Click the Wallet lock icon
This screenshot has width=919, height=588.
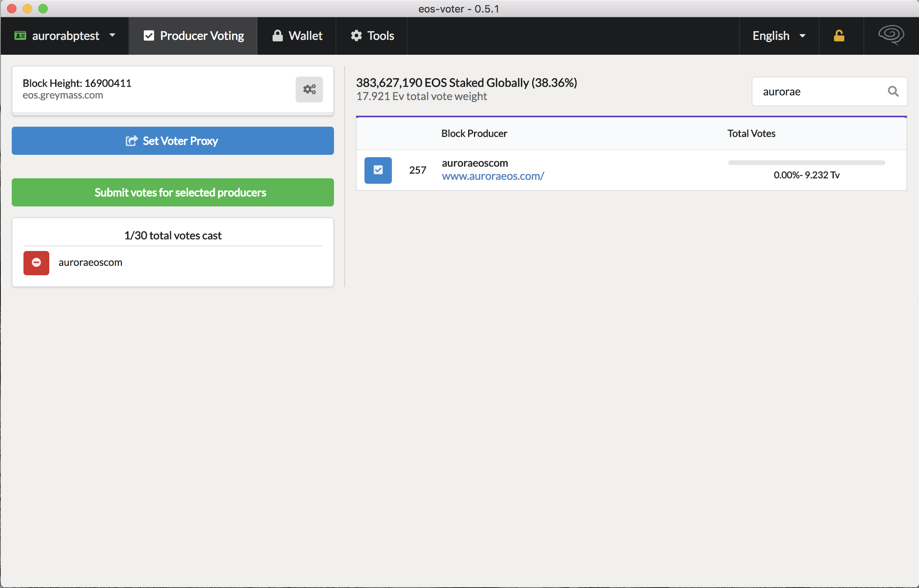coord(278,36)
